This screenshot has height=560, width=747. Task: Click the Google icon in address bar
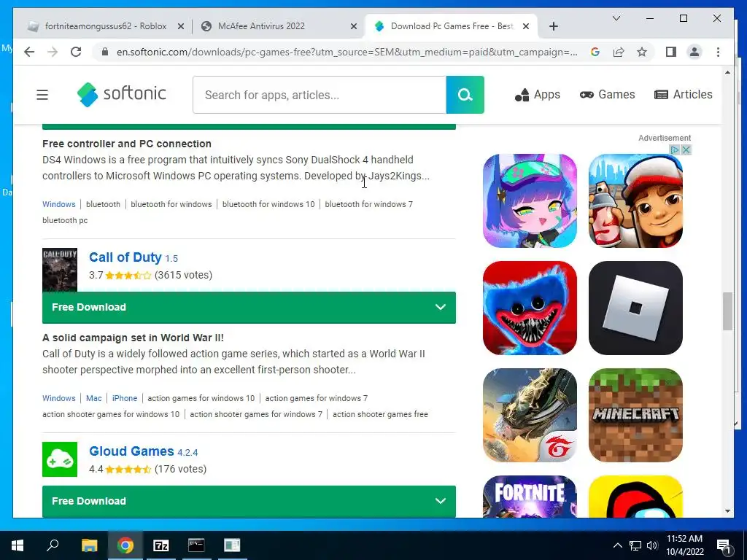(595, 52)
